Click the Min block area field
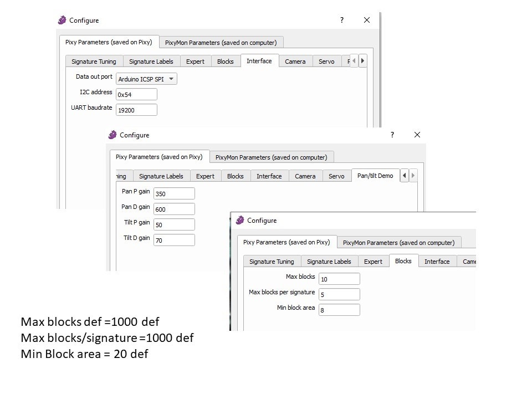This screenshot has height=399, width=532. pyautogui.click(x=339, y=310)
